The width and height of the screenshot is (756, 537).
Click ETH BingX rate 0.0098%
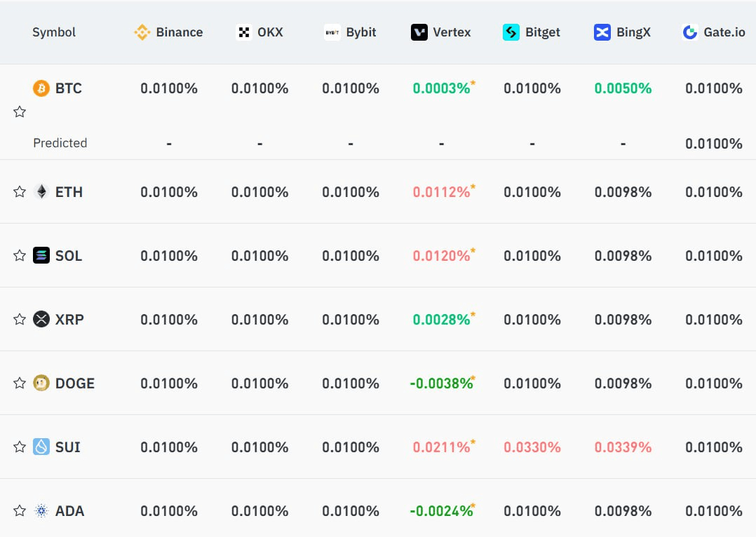point(623,192)
